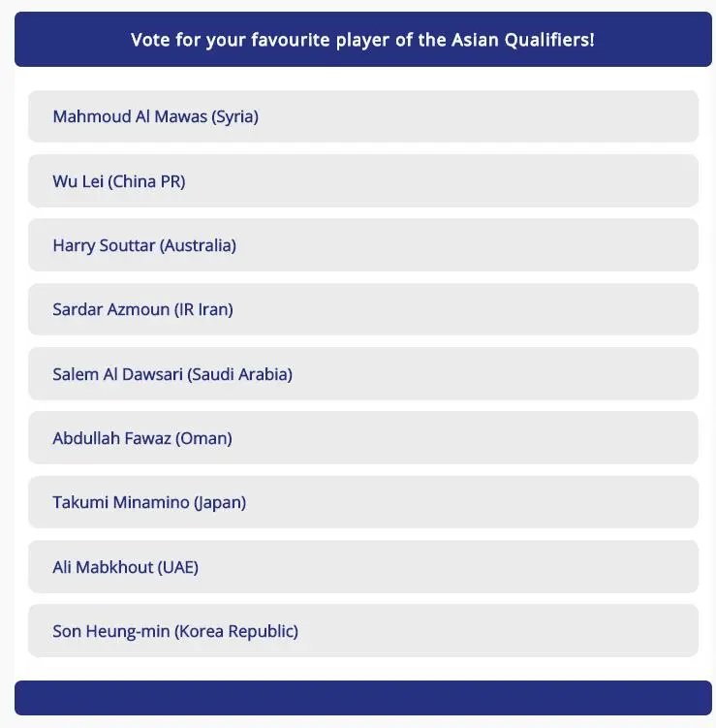Pick Ali Mabkhout in the poll
The height and width of the screenshot is (728, 716).
362,566
